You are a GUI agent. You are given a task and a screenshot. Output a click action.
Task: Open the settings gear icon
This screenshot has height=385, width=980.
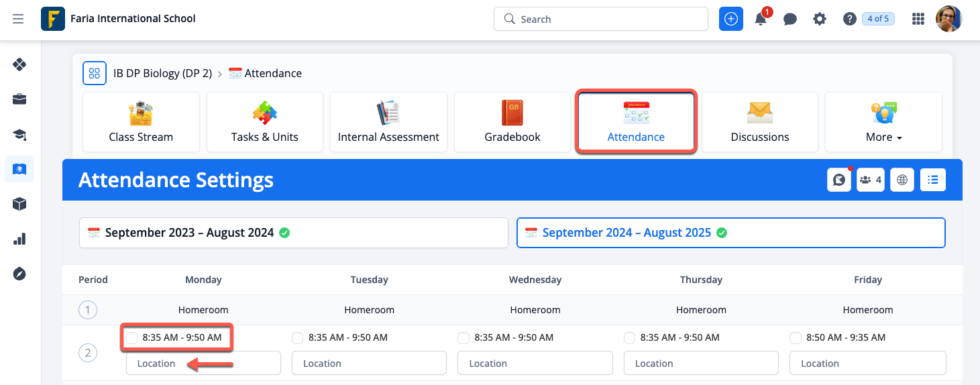tap(820, 19)
